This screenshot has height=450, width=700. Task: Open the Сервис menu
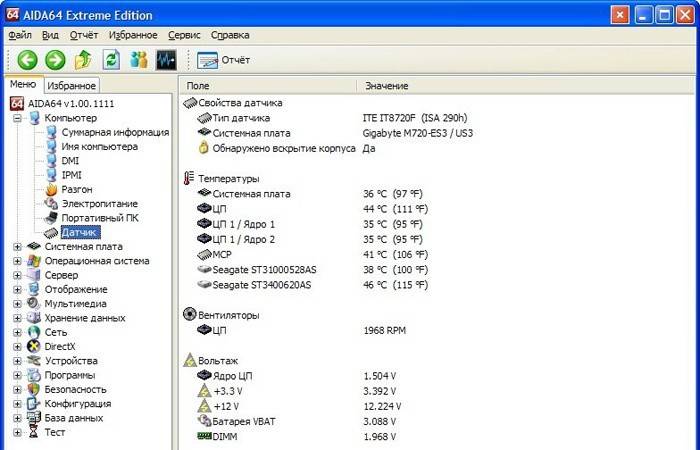click(x=184, y=34)
